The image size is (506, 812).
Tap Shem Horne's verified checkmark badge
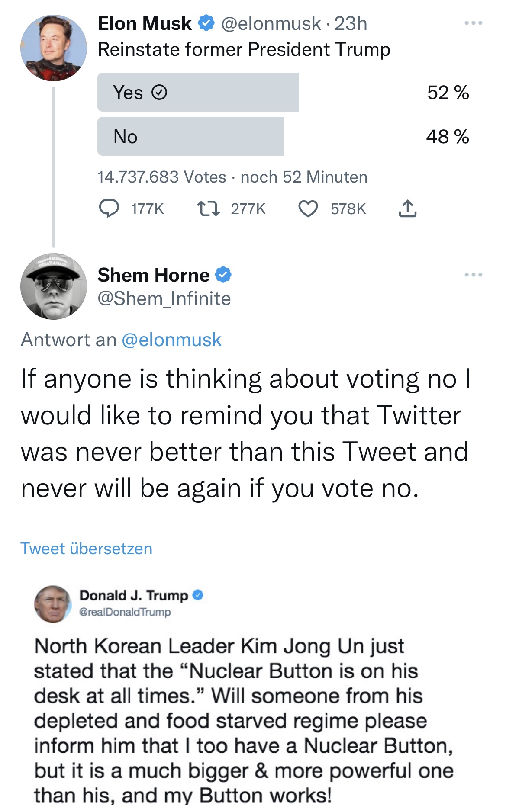[223, 275]
